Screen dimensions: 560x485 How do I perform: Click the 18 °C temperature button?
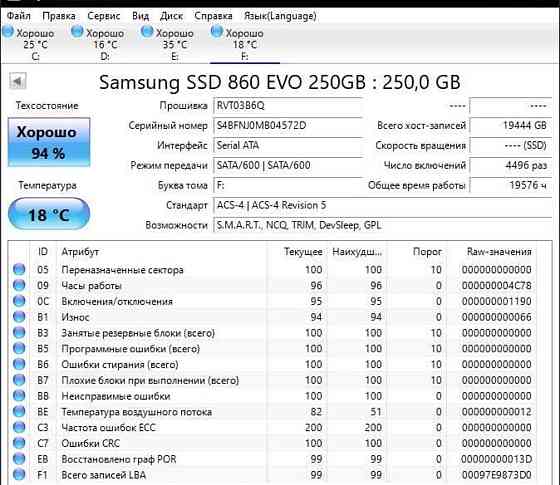49,214
